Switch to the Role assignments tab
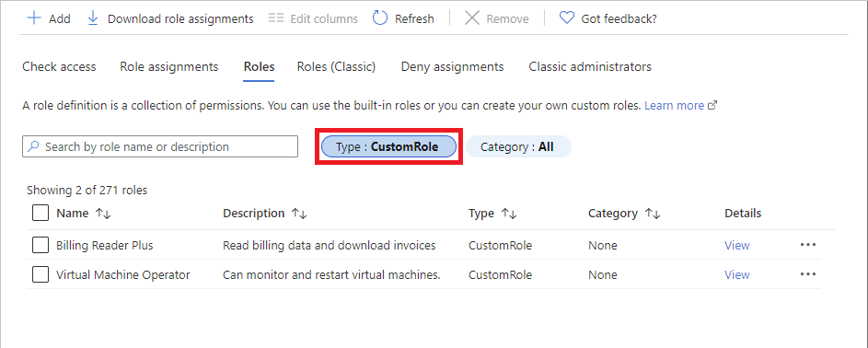Screen dimensions: 868x348 168,67
